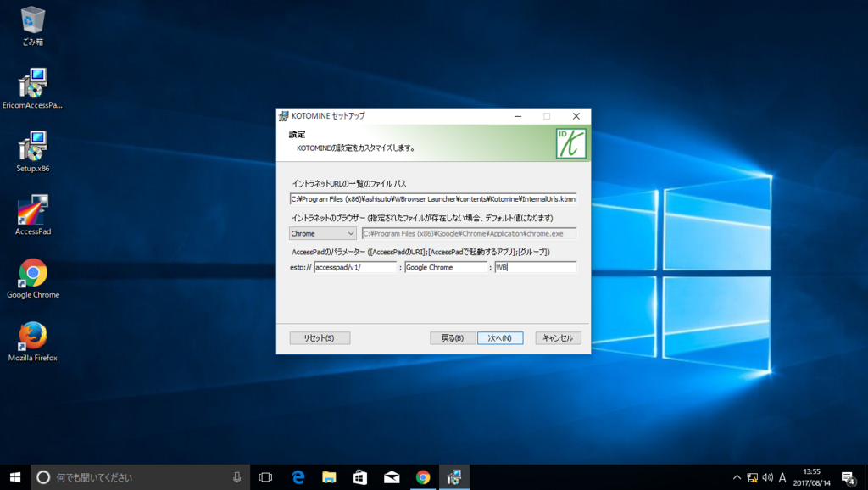Click the AccessPad URI field 'accesspad/v1/'

point(355,267)
